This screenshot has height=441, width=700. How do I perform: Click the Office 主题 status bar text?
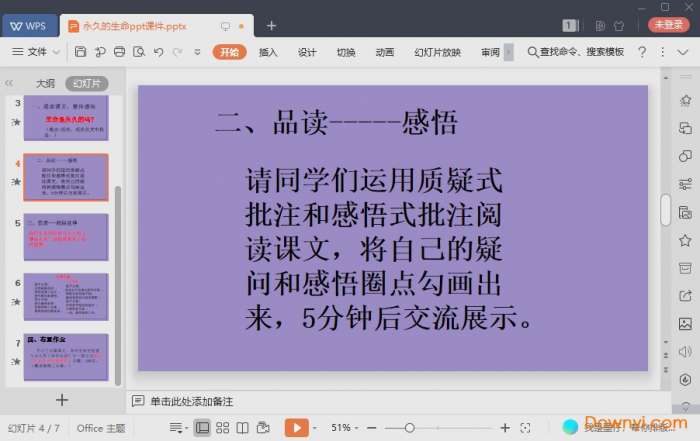pos(100,428)
